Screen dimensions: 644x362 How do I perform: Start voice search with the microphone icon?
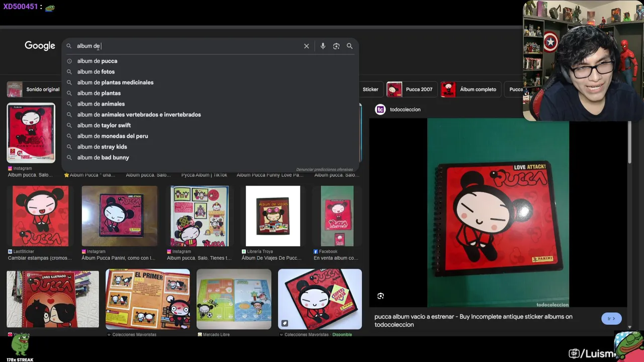coord(323,46)
